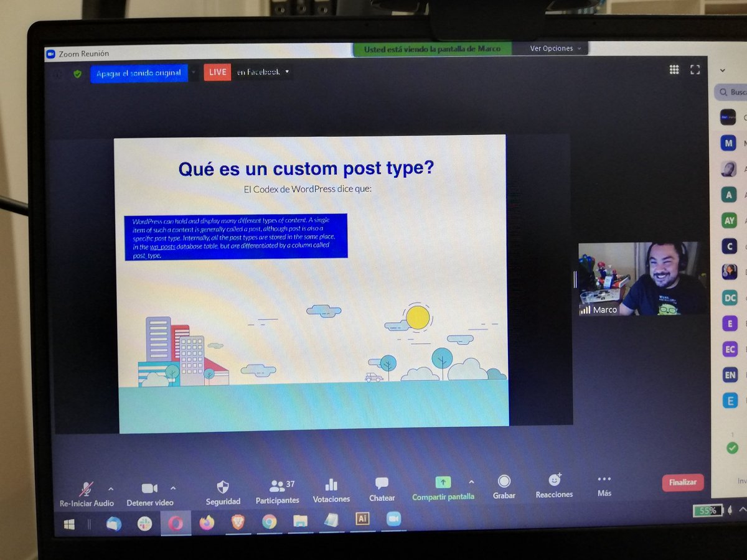Click the red Finalizar button
Viewport: 747px width, 560px height.
coord(683,482)
